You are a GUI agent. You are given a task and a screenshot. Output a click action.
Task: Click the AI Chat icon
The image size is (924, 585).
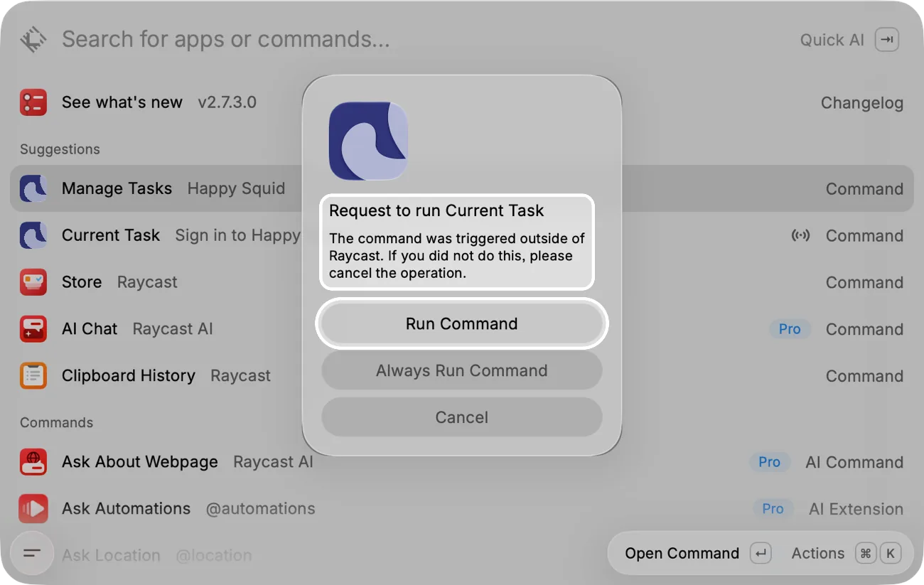[x=33, y=329]
